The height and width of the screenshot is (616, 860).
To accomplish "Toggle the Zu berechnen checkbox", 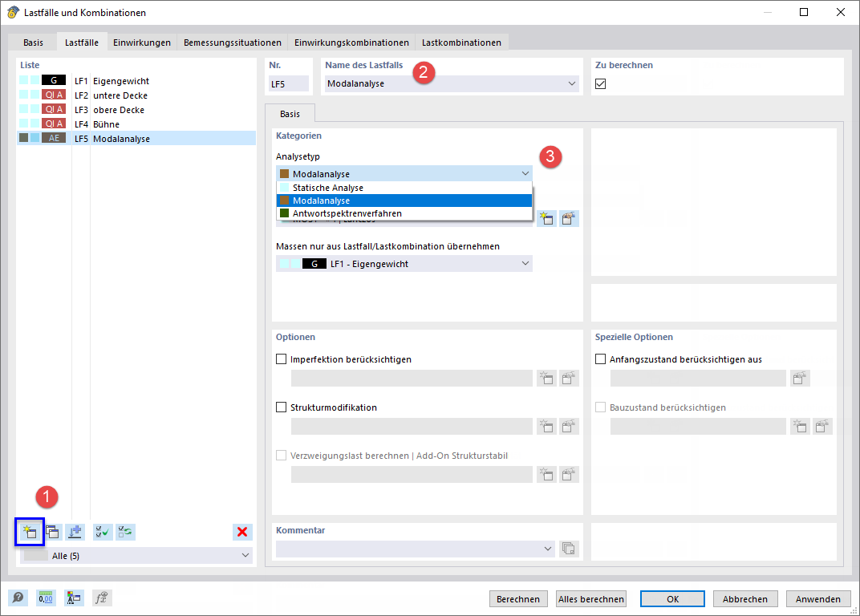I will pos(601,84).
